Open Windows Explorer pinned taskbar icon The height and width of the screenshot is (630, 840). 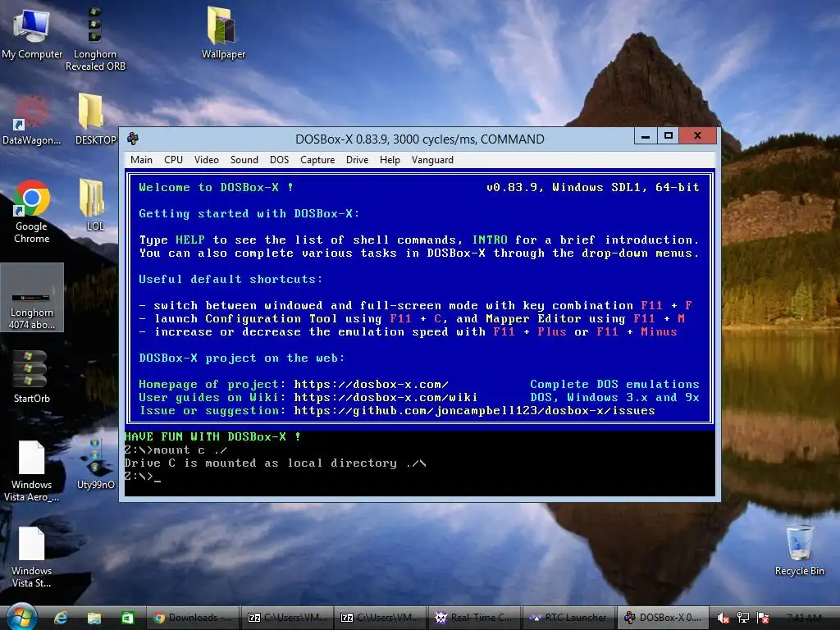click(x=94, y=618)
